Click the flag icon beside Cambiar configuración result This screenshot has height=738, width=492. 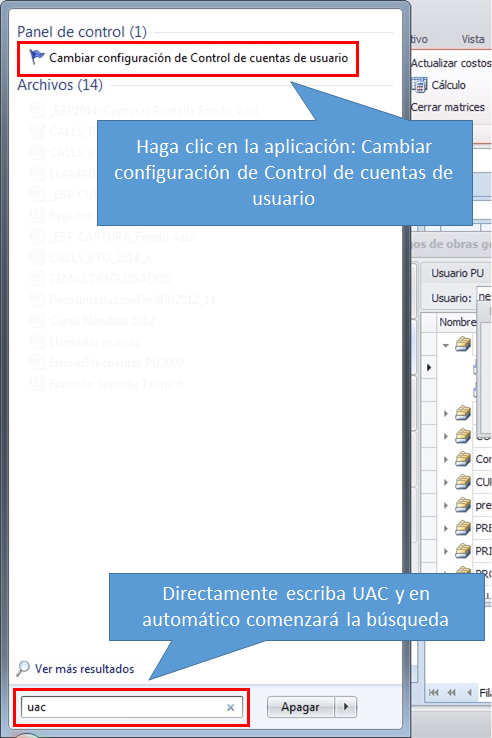coord(37,57)
